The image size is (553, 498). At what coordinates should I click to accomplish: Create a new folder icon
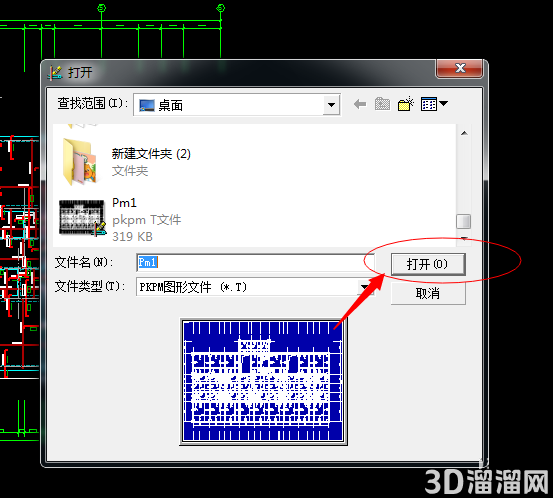(406, 104)
